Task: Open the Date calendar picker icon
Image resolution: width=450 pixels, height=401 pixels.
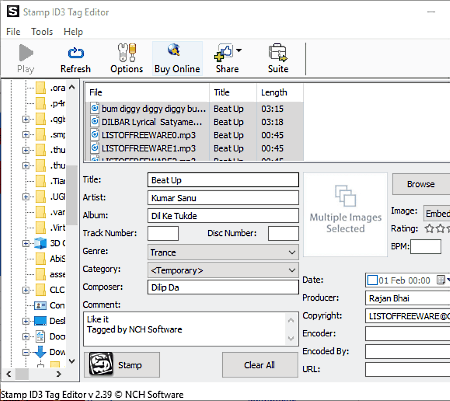Action: (x=441, y=280)
